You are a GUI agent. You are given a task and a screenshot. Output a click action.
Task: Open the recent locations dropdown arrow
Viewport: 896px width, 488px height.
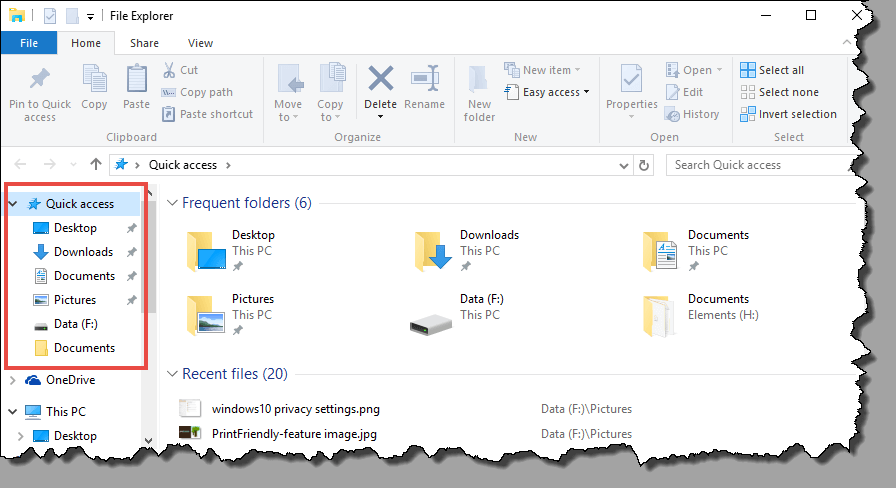coord(73,165)
